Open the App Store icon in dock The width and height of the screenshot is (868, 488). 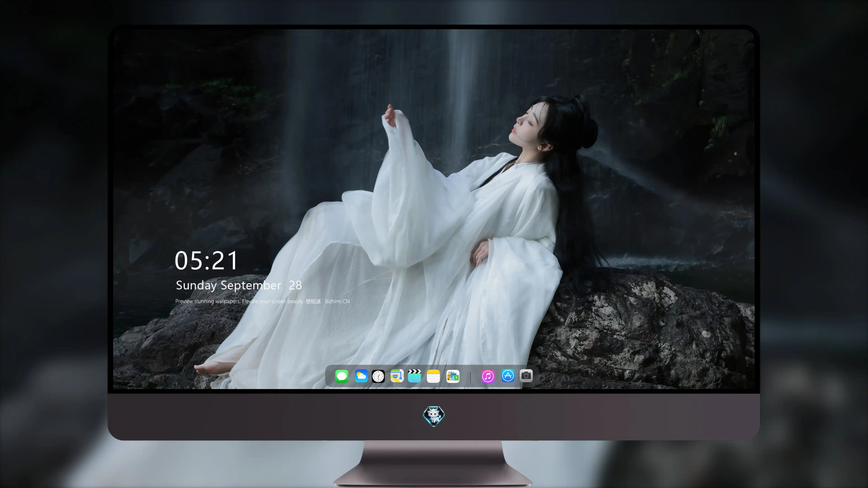pyautogui.click(x=508, y=376)
